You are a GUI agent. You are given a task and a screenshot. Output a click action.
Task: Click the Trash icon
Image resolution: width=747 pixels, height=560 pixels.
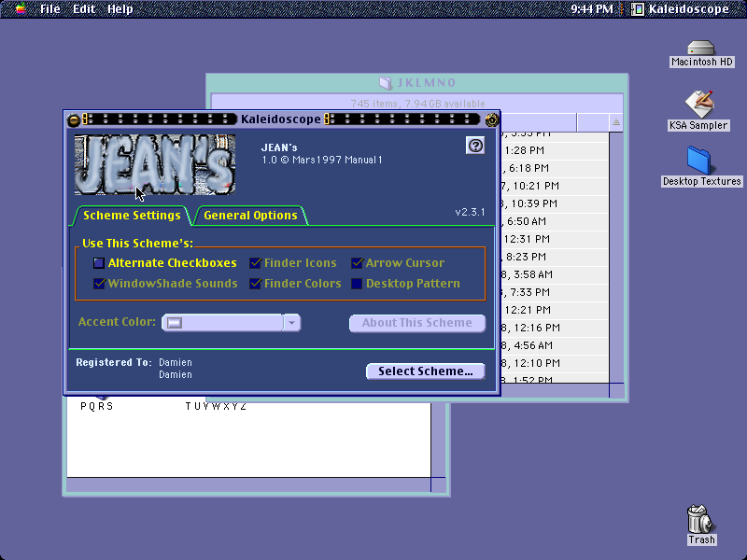(700, 518)
